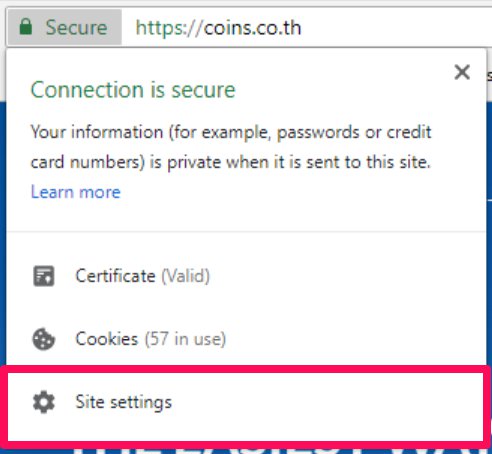Click the cookie icon
The image size is (492, 454).
tap(44, 339)
